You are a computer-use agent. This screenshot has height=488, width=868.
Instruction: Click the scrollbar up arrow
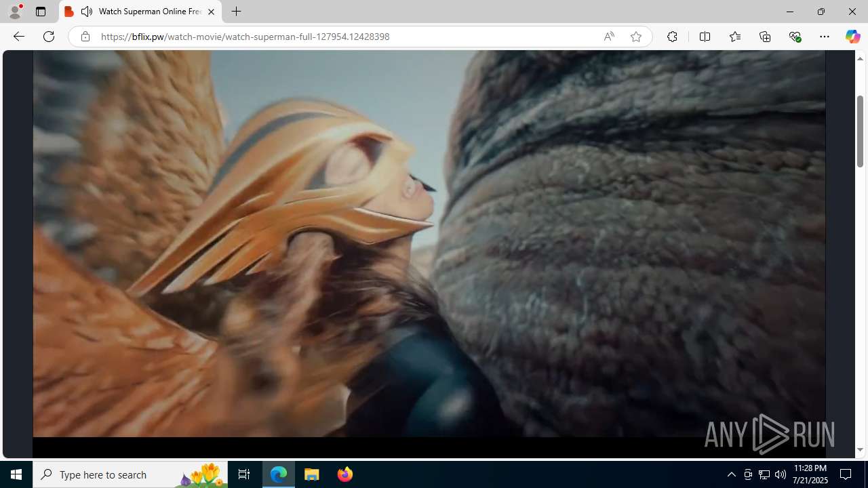860,58
